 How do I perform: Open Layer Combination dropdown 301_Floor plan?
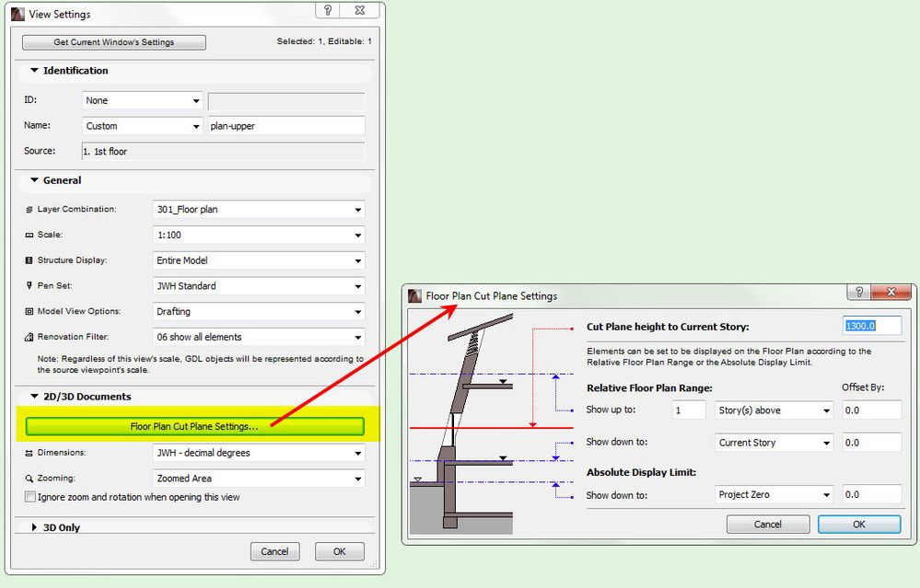[259, 209]
